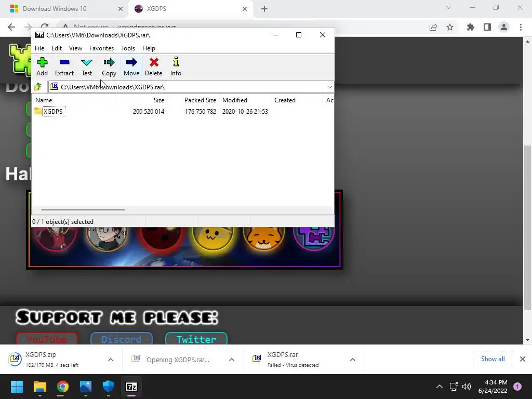Close the XGDPS browser tab

[245, 9]
